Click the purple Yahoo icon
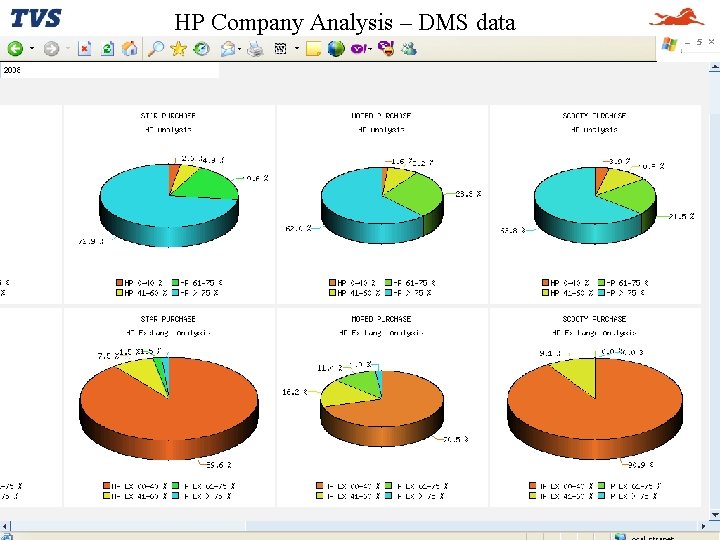 point(359,49)
